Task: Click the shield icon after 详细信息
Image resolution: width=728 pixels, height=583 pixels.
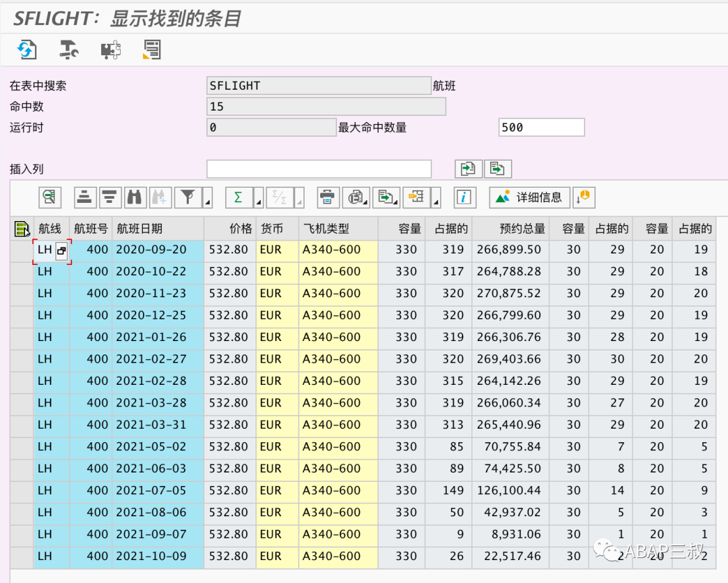Action: [x=584, y=197]
